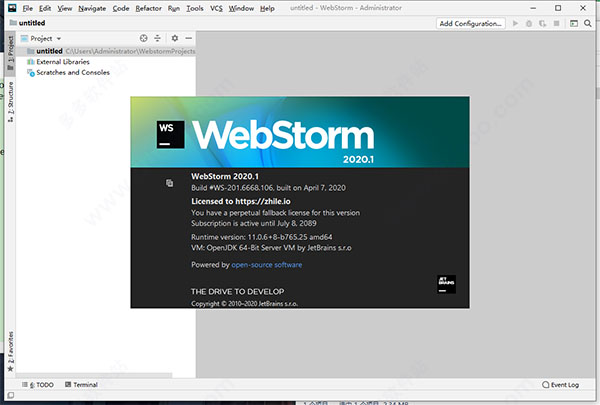
Task: Click the 'Runtime version' text line
Action: (262, 237)
